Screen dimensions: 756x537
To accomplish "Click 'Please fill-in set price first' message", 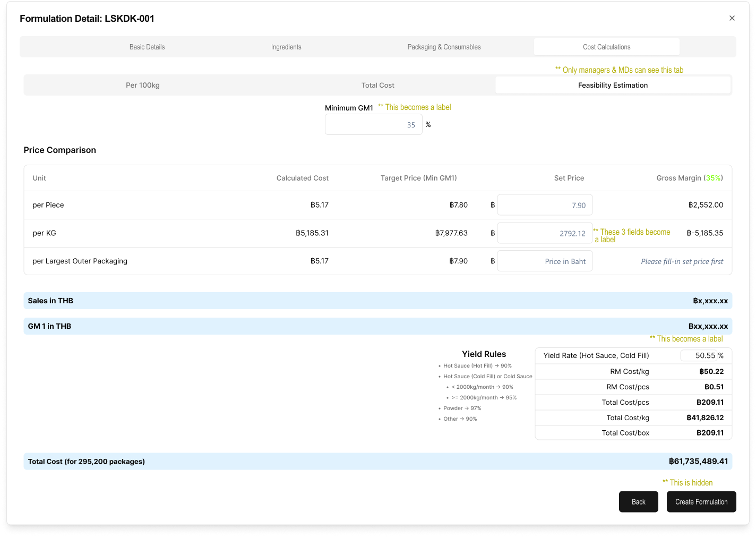I will click(x=682, y=261).
